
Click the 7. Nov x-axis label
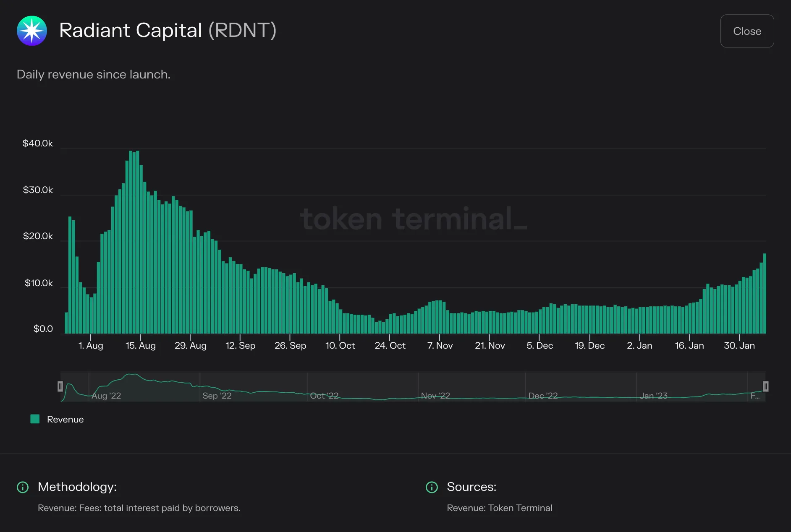(440, 345)
